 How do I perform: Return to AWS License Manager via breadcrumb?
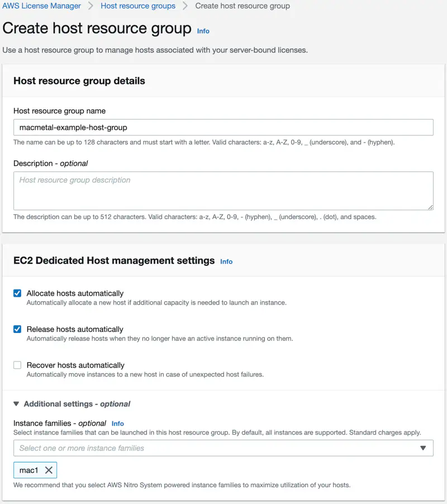click(x=41, y=6)
